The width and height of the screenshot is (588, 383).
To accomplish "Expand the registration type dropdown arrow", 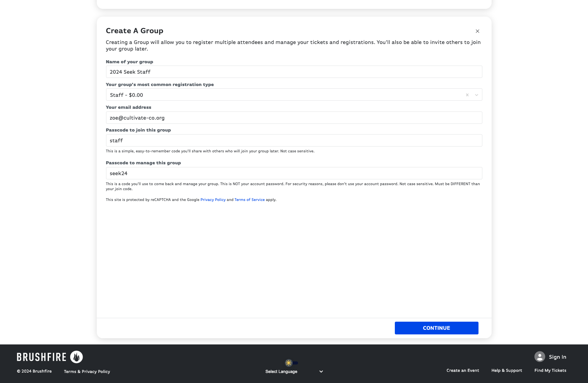I will tap(477, 95).
